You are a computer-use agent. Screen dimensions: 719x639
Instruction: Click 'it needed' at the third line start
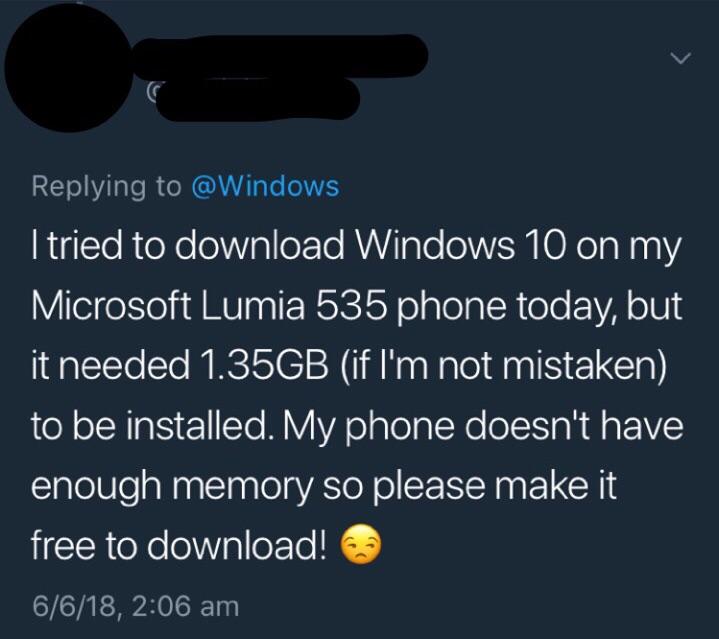pyautogui.click(x=110, y=366)
